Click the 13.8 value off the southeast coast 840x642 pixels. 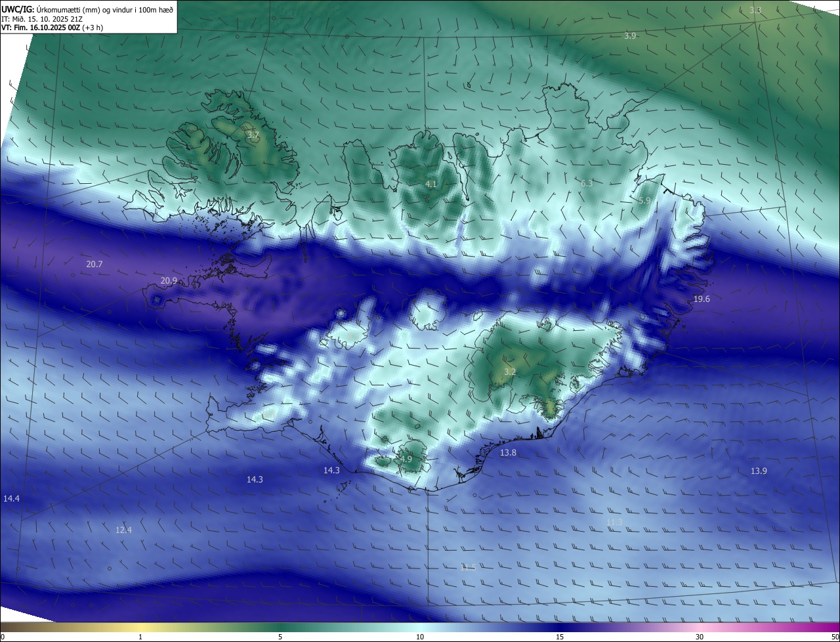(508, 453)
